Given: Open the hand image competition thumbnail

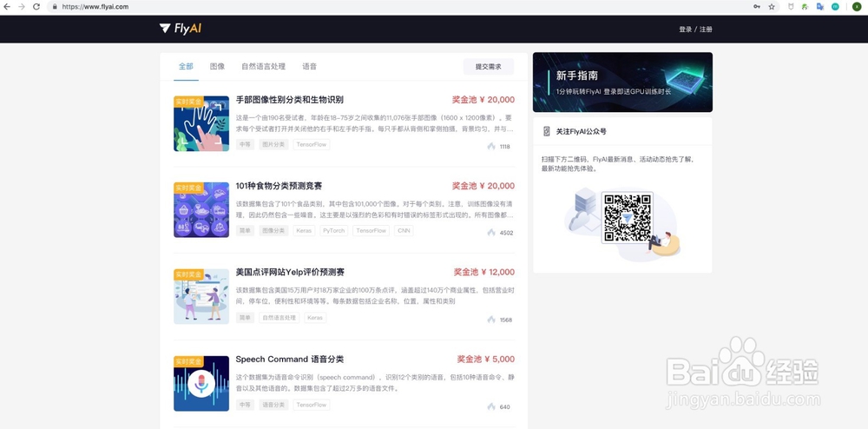Looking at the screenshot, I should pos(201,123).
